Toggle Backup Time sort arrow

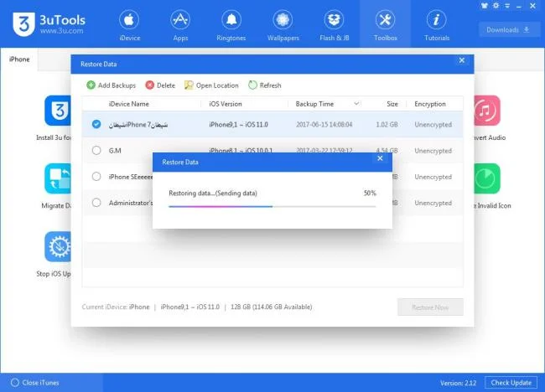coord(356,104)
